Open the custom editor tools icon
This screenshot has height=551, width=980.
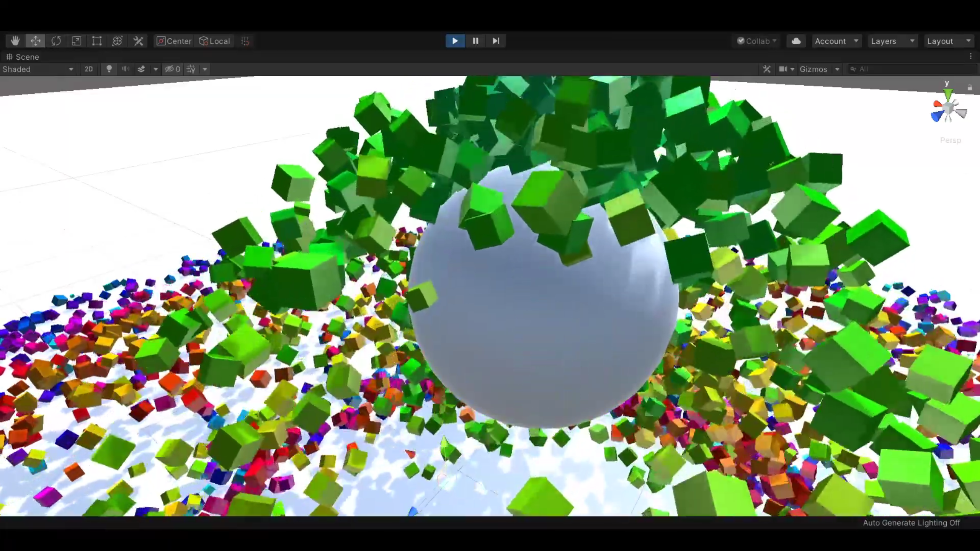(x=138, y=41)
